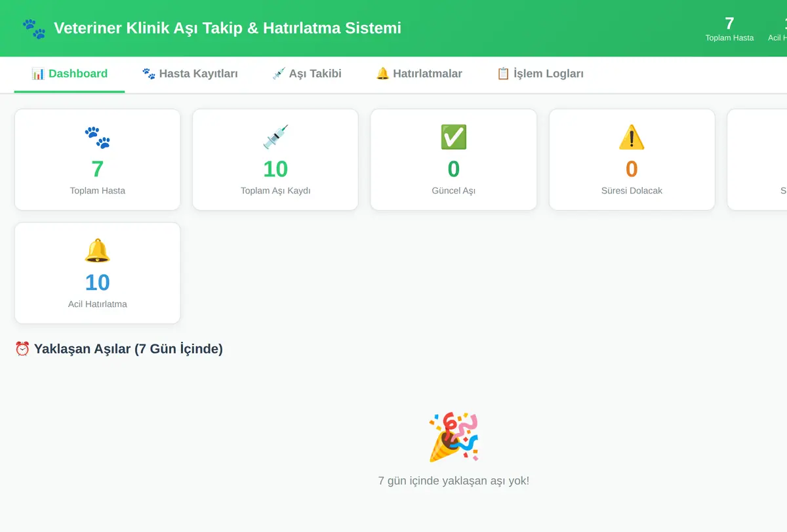Click the "7 gün içinde yaklaşan aşı yok!" message
Viewport: 787px width, 532px height.
(454, 481)
